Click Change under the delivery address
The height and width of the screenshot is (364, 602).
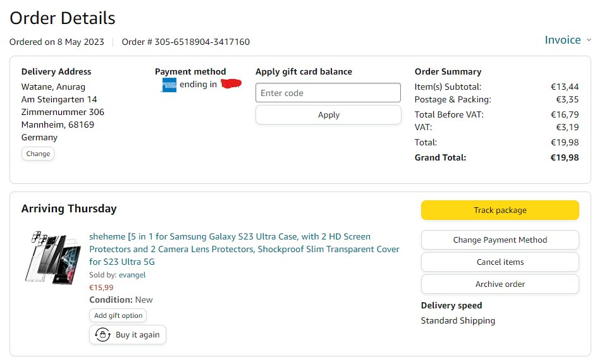tap(38, 154)
